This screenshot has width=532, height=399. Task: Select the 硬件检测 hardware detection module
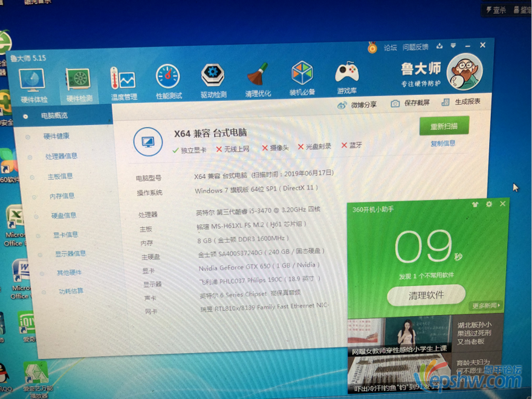(79, 85)
